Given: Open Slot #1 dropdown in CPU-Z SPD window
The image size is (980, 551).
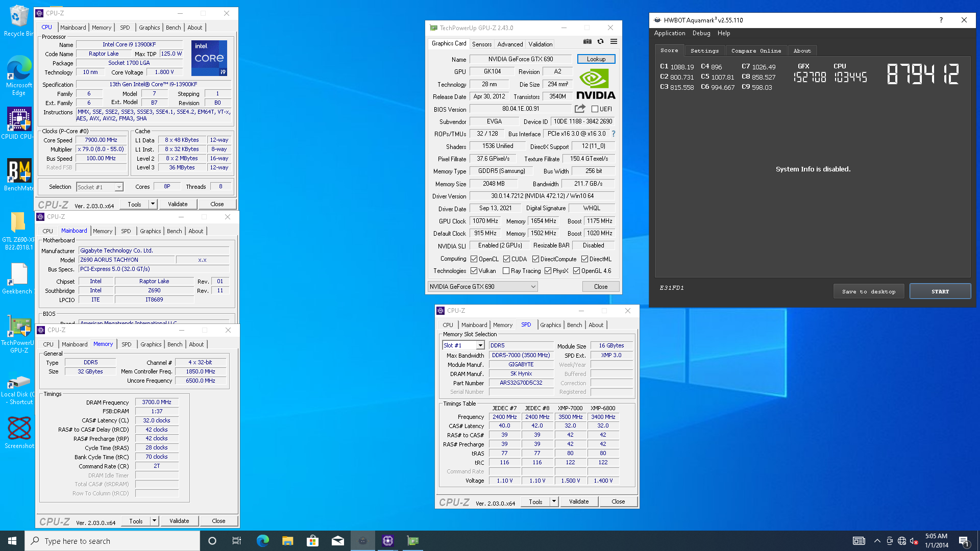Looking at the screenshot, I should click(463, 345).
